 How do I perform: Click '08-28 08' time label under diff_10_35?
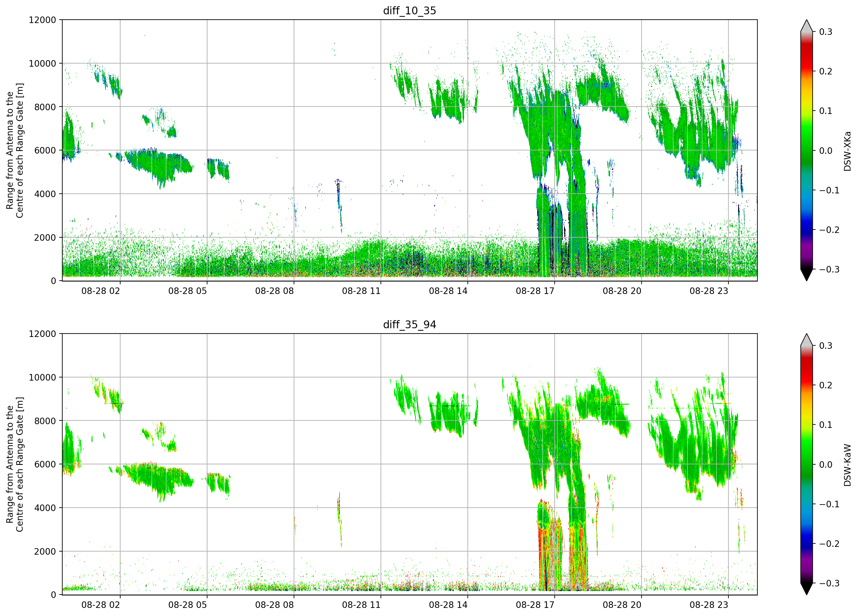(275, 291)
